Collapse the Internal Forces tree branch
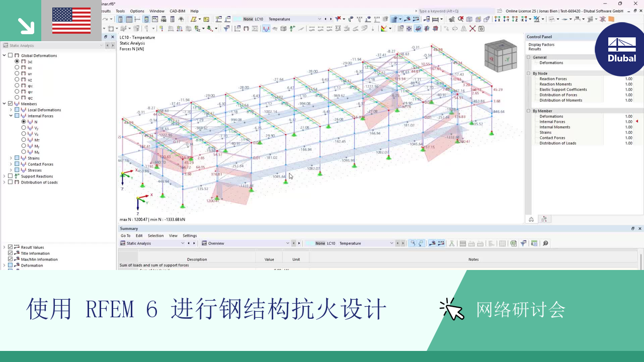The width and height of the screenshot is (644, 362). click(x=11, y=116)
